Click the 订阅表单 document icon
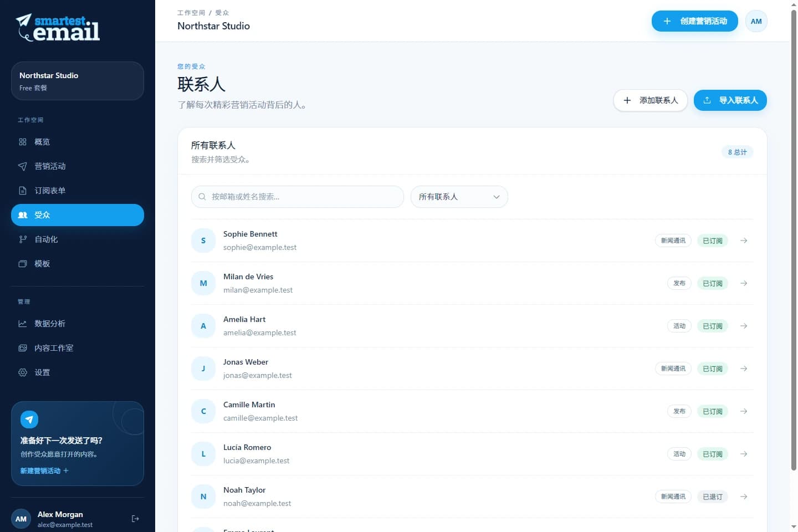The image size is (798, 532). click(x=23, y=191)
